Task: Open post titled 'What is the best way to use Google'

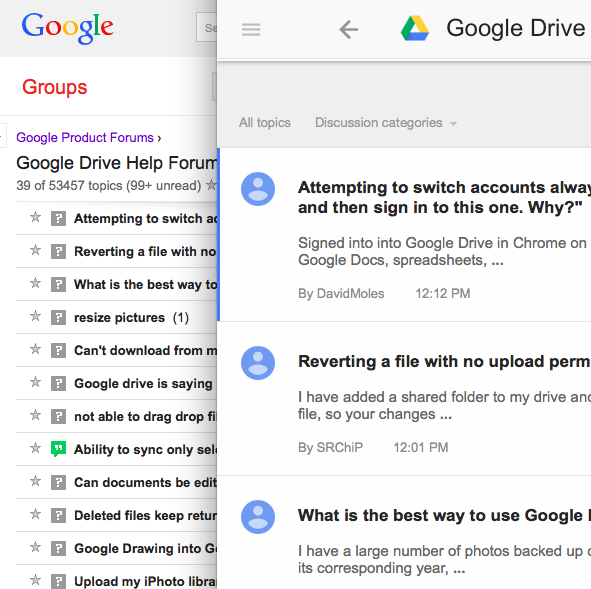Action: click(x=444, y=516)
